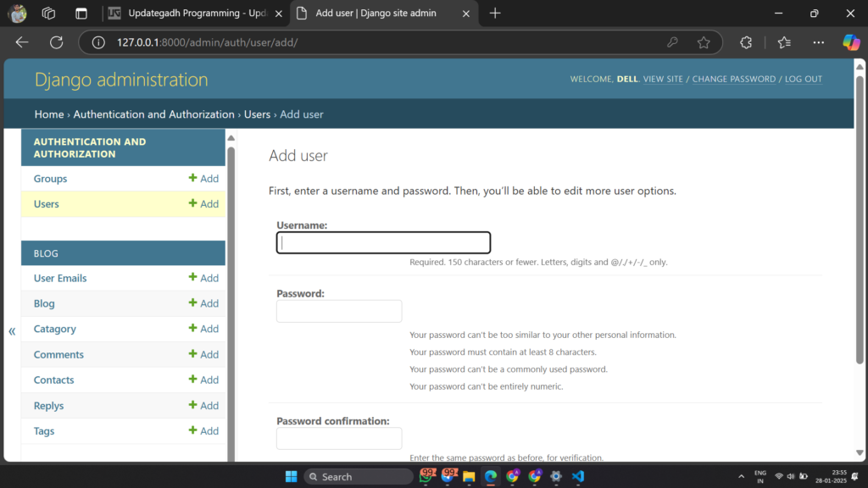Open File Explorer from taskbar
The width and height of the screenshot is (868, 488).
pyautogui.click(x=469, y=476)
